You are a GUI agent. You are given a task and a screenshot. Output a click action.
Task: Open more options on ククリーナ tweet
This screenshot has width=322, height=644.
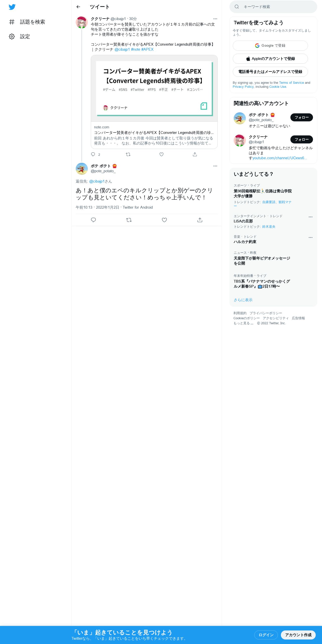[x=215, y=19]
